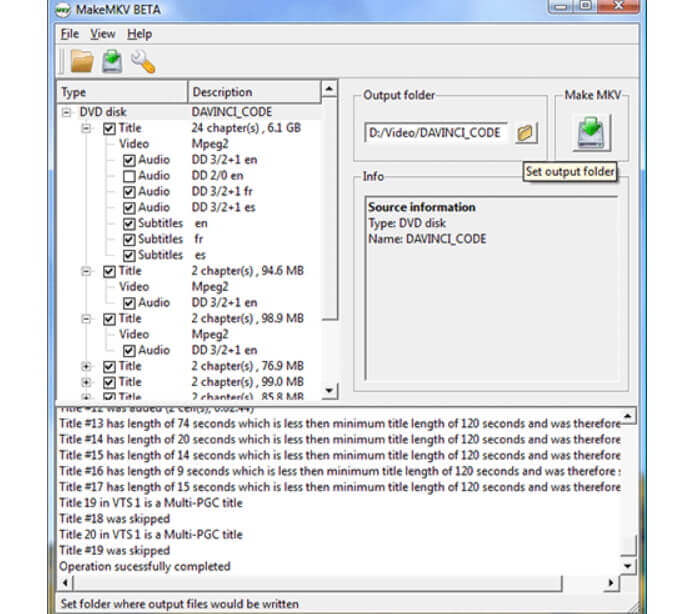This screenshot has width=680, height=614.
Task: Click the log horizontal scroll left arrow
Action: pyautogui.click(x=65, y=583)
